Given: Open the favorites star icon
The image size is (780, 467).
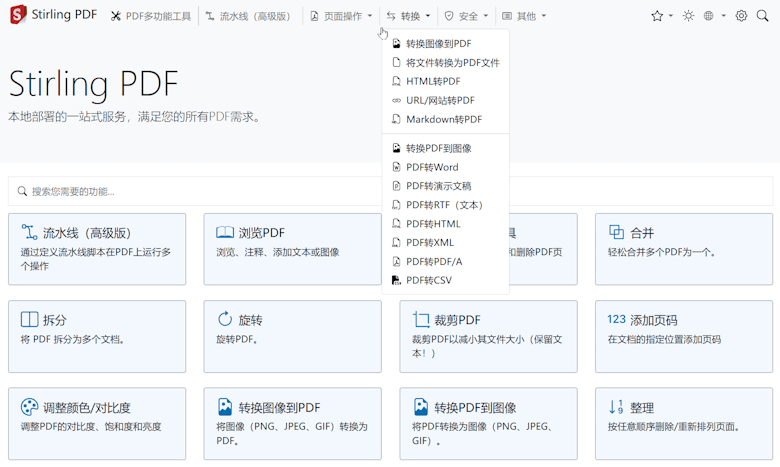Looking at the screenshot, I should 657,16.
